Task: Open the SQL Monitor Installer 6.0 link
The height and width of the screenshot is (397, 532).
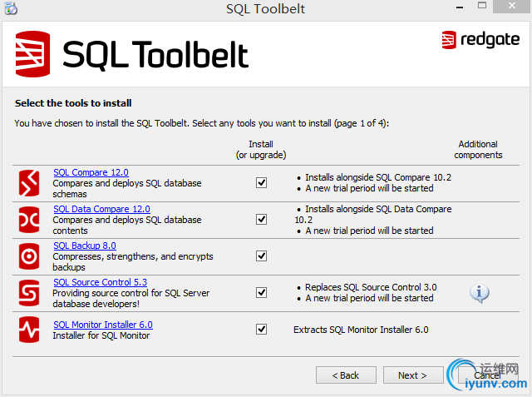Action: point(103,325)
